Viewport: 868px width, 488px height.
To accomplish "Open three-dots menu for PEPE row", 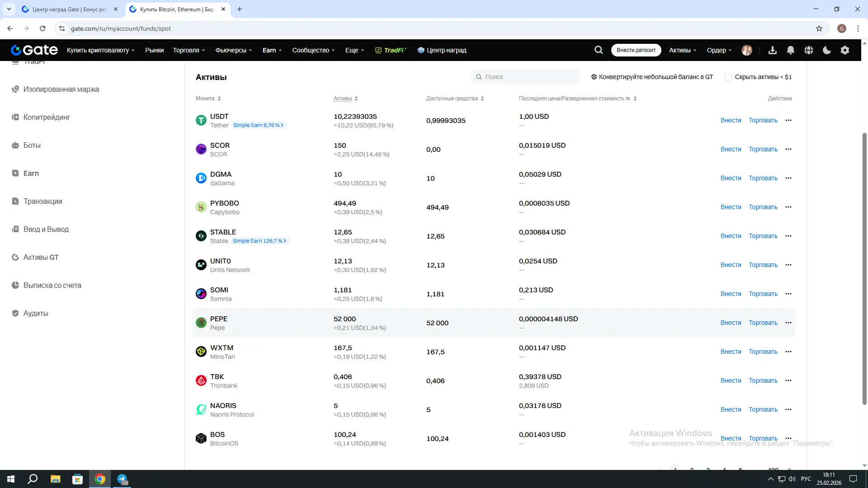I will point(788,323).
